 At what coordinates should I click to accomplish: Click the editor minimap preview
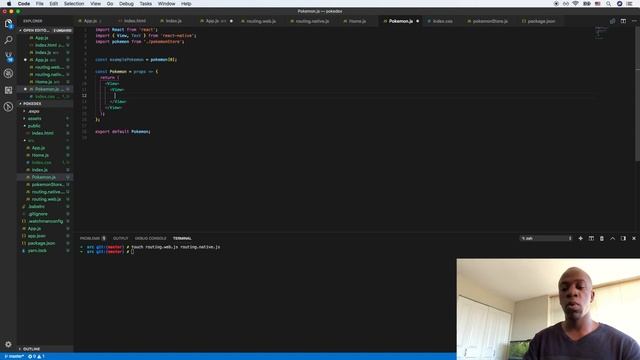600,33
